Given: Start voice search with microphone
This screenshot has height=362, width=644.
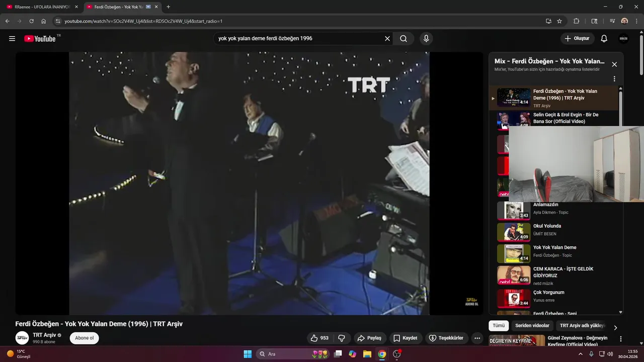Looking at the screenshot, I should (426, 39).
